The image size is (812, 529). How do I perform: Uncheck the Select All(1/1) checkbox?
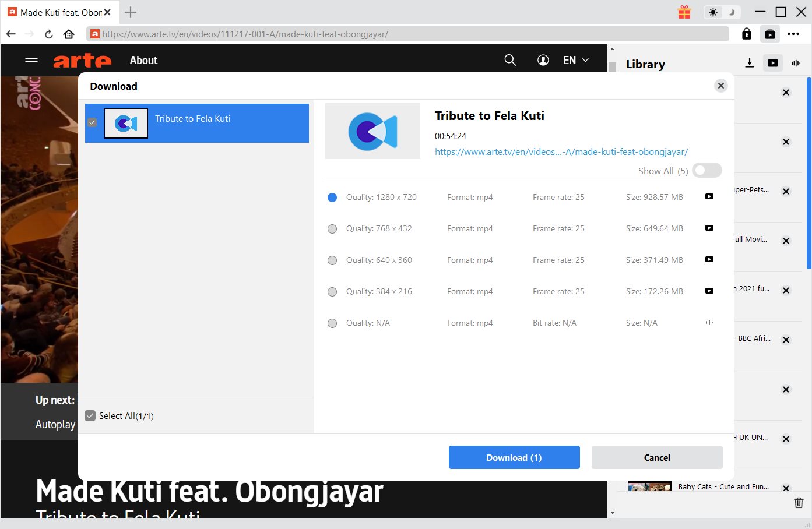(90, 415)
